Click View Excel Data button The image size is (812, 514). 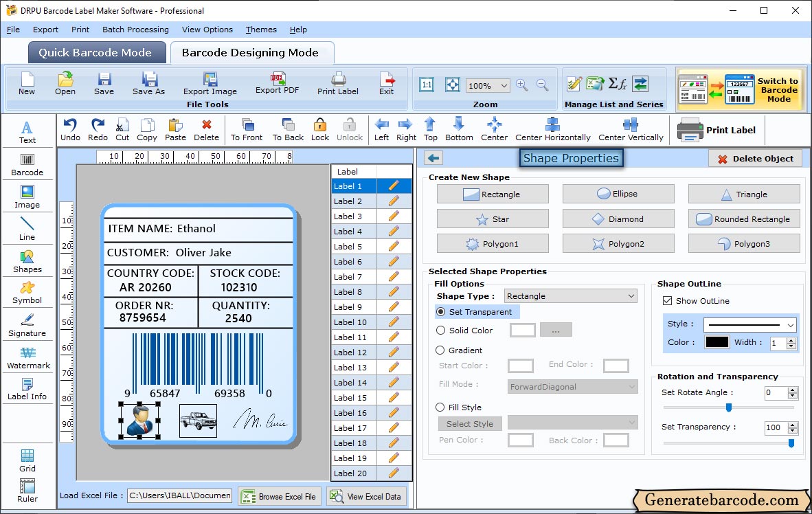click(366, 496)
